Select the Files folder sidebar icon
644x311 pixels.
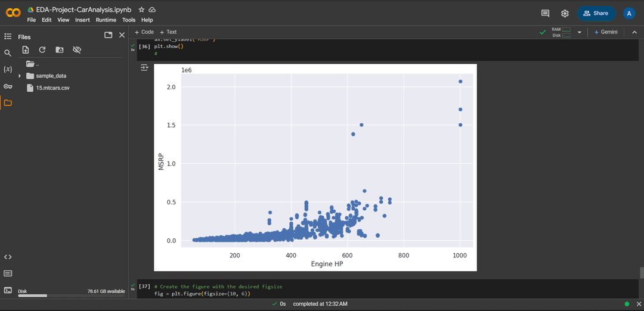coord(7,102)
